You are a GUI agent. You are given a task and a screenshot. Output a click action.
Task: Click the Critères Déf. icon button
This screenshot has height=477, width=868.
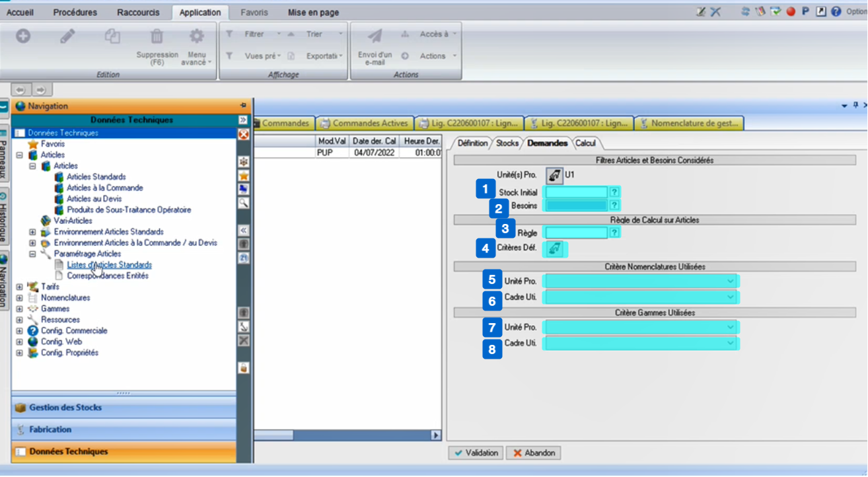[555, 249]
